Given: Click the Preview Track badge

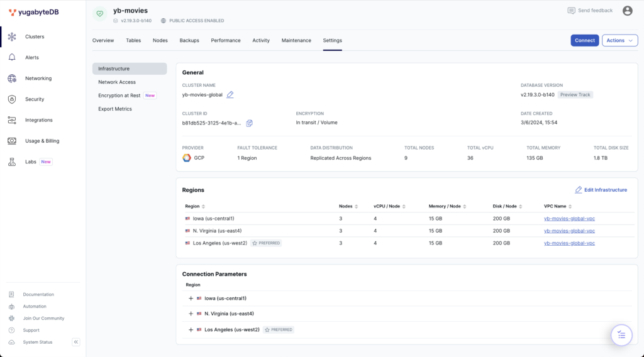Looking at the screenshot, I should (575, 95).
